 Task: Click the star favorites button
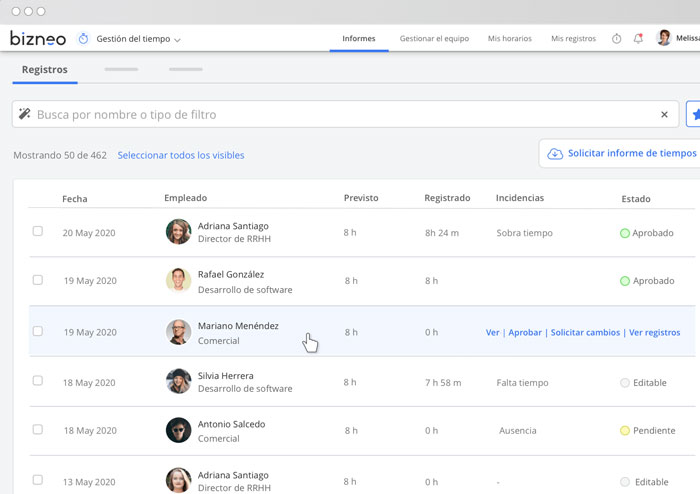(x=695, y=114)
